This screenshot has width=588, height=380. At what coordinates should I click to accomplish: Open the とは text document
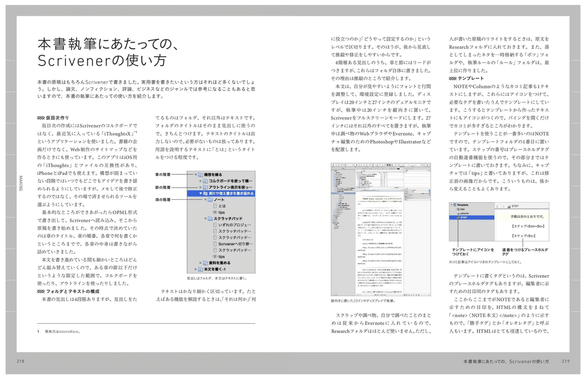[x=219, y=206]
